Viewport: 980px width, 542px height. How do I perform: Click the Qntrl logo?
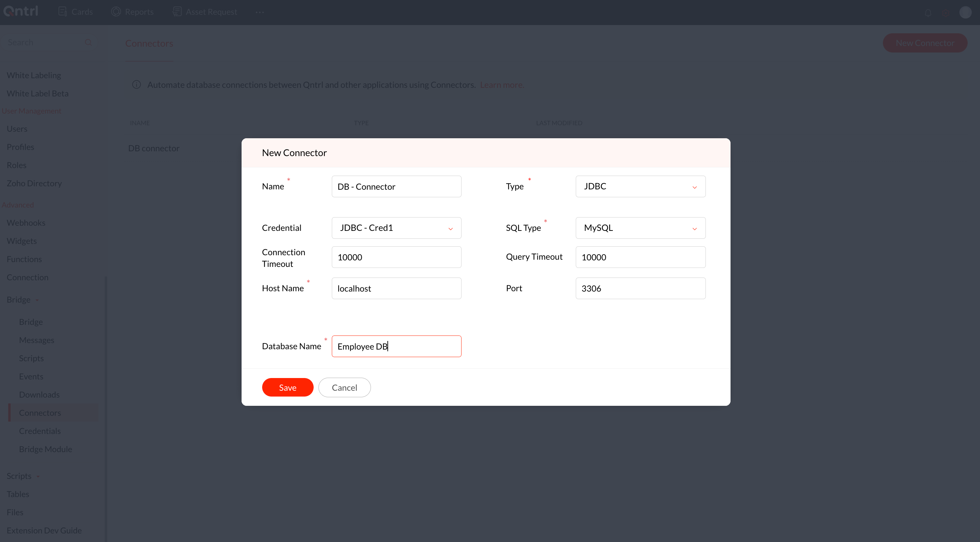(x=21, y=11)
